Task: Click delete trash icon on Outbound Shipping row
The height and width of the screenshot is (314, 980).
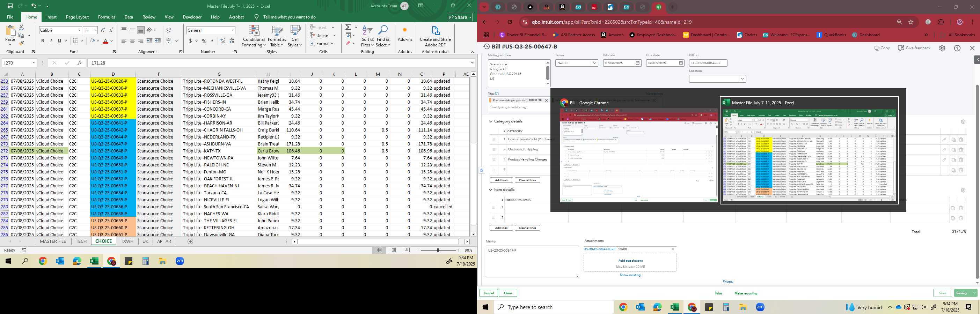Action: click(x=961, y=150)
